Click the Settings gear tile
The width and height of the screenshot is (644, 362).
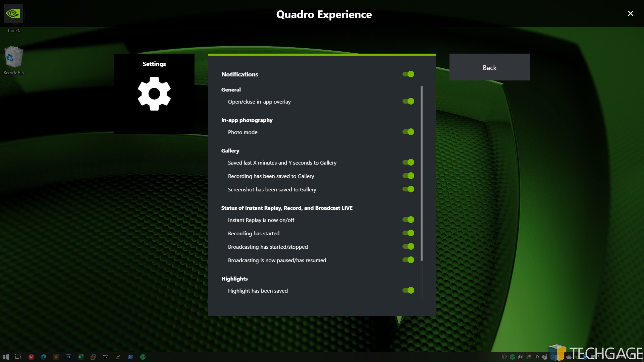pyautogui.click(x=154, y=94)
